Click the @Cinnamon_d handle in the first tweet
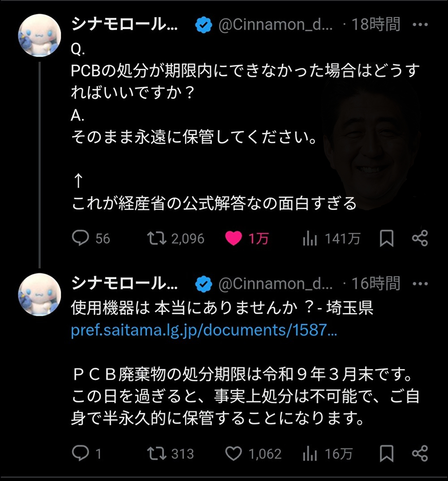 click(275, 25)
